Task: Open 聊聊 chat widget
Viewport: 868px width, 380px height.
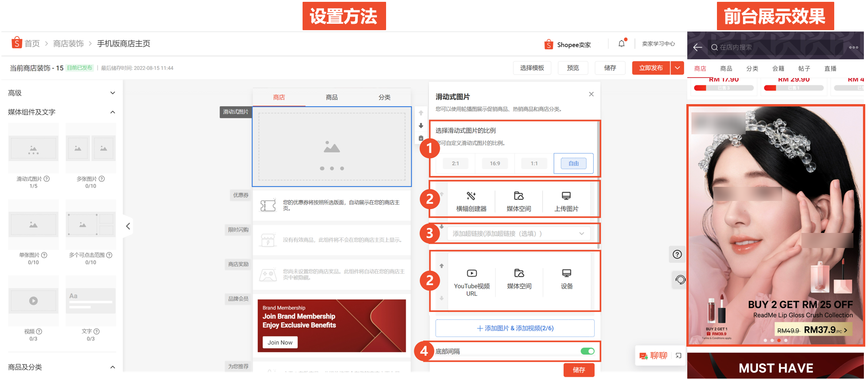Action: pos(654,356)
